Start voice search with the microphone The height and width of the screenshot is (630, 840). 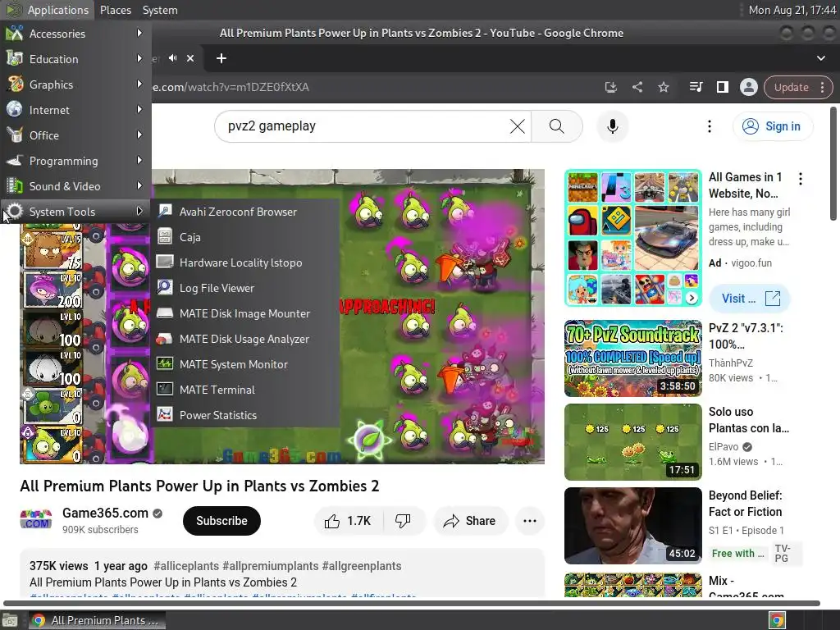coord(612,126)
